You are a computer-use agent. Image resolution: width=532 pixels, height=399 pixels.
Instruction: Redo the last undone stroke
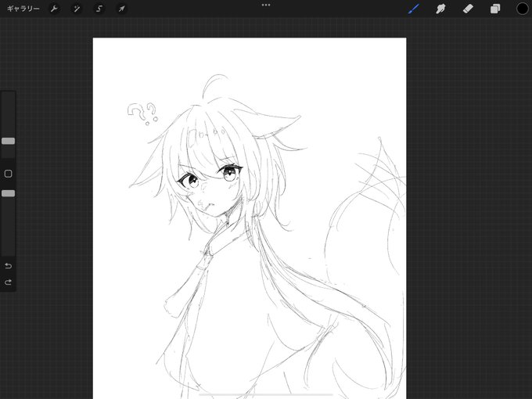pos(8,282)
